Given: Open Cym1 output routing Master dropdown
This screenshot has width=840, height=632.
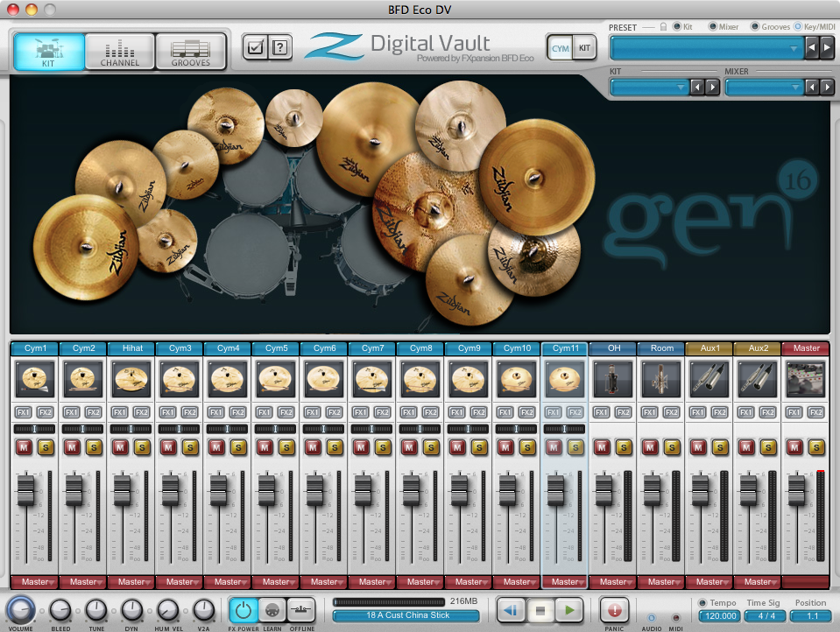Looking at the screenshot, I should [35, 581].
